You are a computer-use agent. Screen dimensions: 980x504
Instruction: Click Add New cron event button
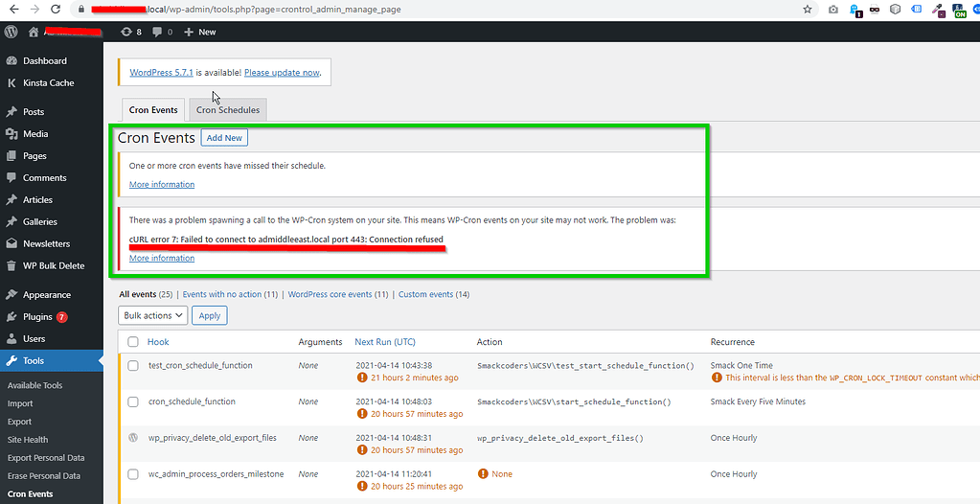click(x=224, y=138)
